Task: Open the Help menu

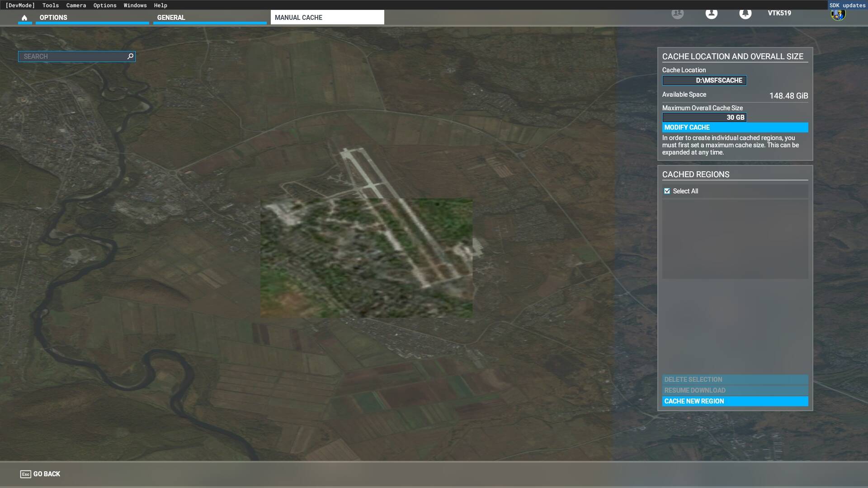Action: coord(160,5)
